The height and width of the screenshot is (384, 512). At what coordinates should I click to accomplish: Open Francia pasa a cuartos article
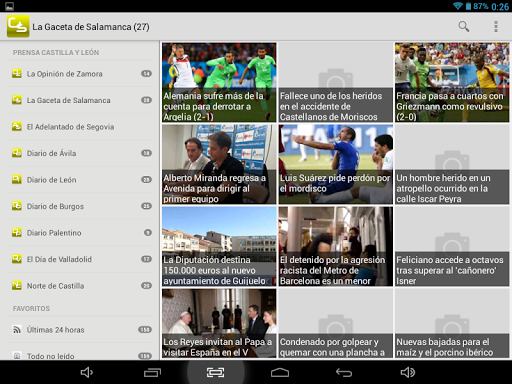click(452, 82)
